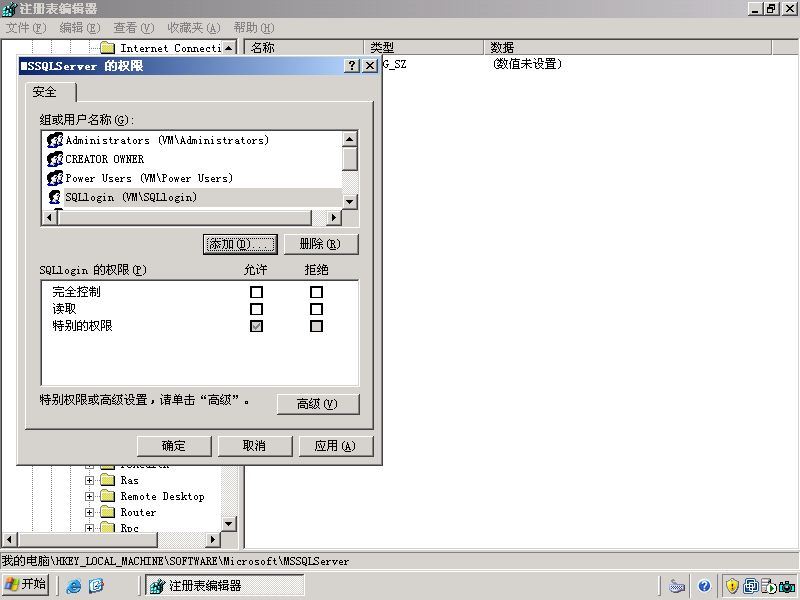This screenshot has width=800, height=600.
Task: Open the 帮助 (Help) menu
Action: click(254, 28)
